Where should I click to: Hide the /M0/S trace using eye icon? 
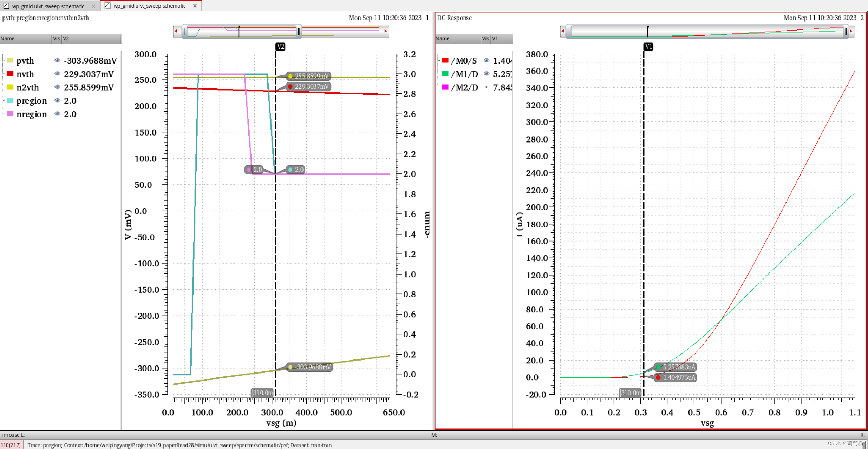pos(487,60)
